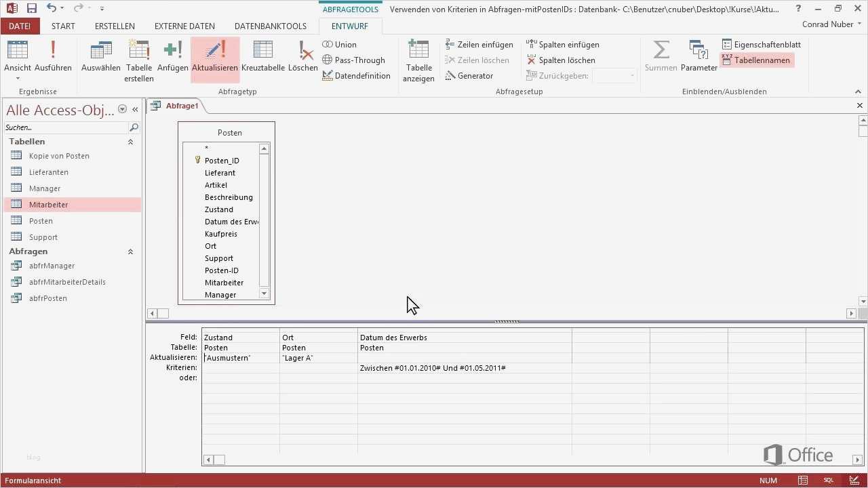This screenshot has width=868, height=488.
Task: Switch to the ERSTELLEN ribbon tab
Action: [x=115, y=26]
